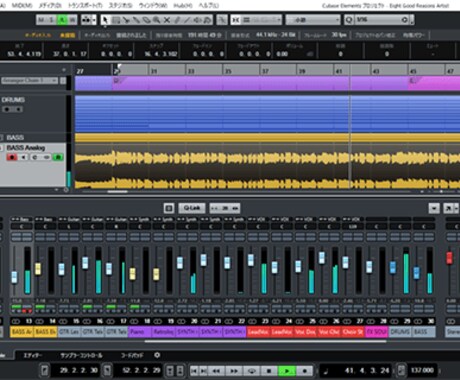Switch to the Sampler Control tab

(x=82, y=356)
